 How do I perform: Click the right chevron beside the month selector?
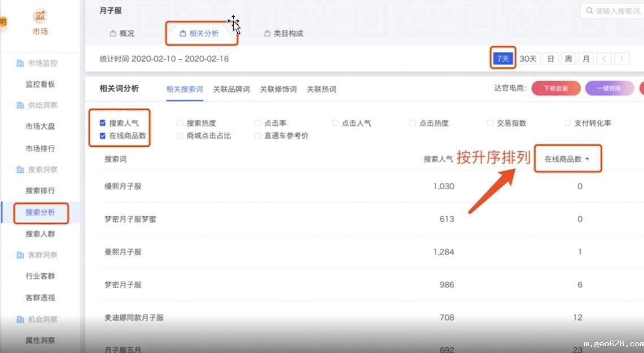coord(621,58)
